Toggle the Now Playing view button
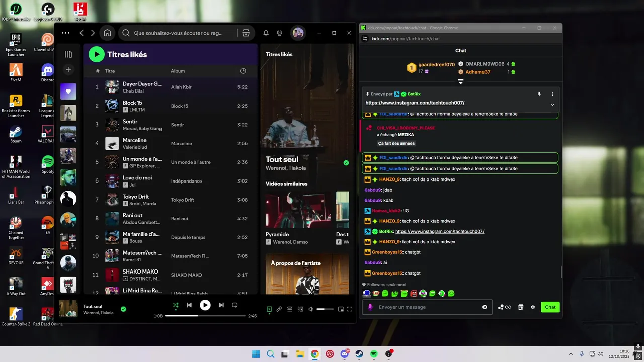The image size is (644, 362). [x=269, y=309]
